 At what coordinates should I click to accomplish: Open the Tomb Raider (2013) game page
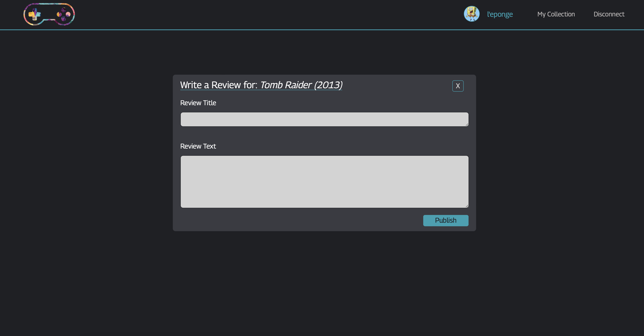(x=301, y=85)
